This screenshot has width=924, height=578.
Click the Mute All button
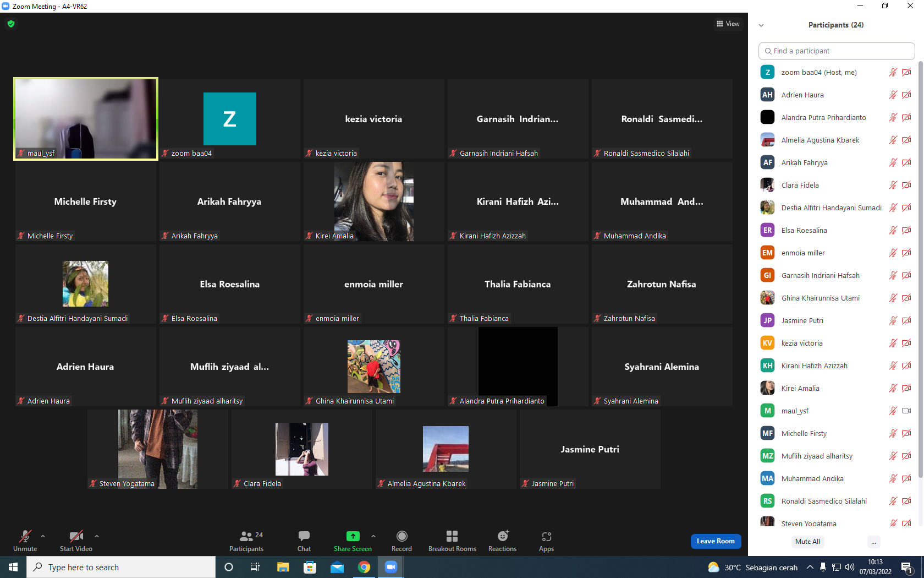pyautogui.click(x=807, y=542)
